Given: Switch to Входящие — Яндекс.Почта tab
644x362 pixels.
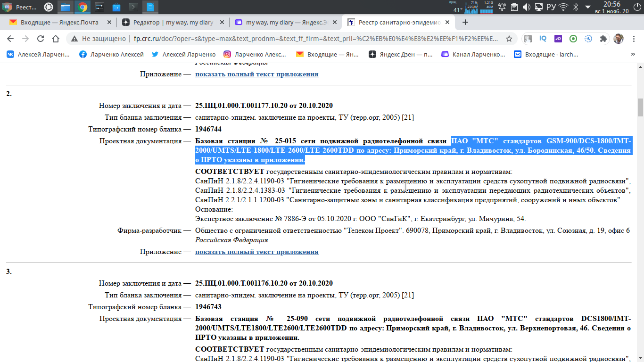Looking at the screenshot, I should [60, 22].
